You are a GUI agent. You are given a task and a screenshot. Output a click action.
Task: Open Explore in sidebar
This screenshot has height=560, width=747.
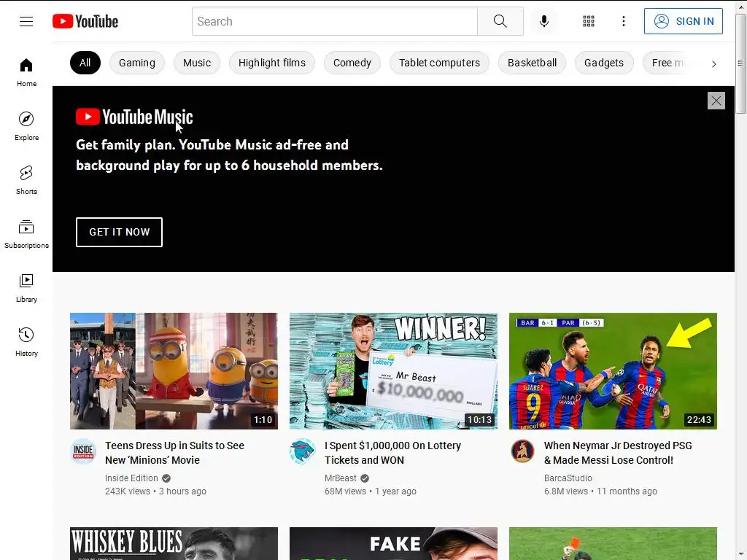tap(26, 126)
